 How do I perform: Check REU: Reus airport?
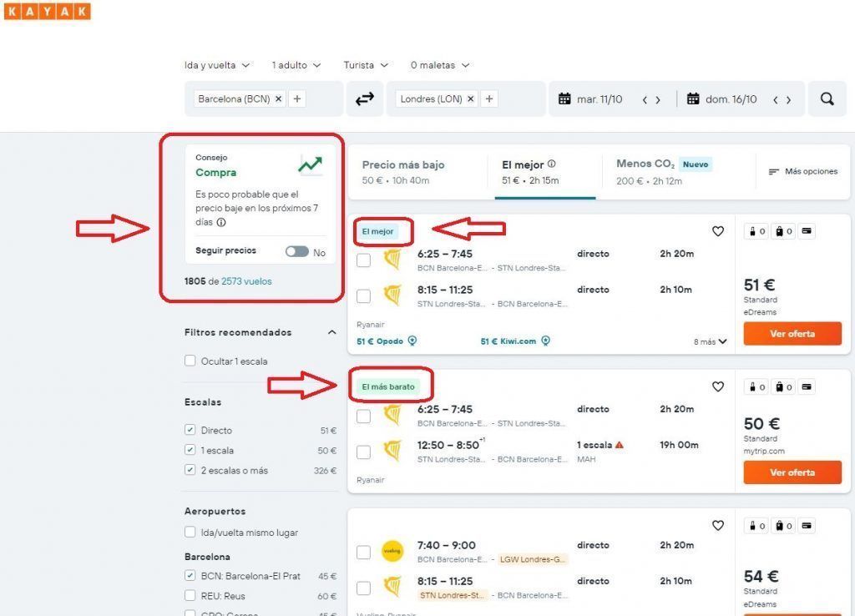pyautogui.click(x=190, y=595)
